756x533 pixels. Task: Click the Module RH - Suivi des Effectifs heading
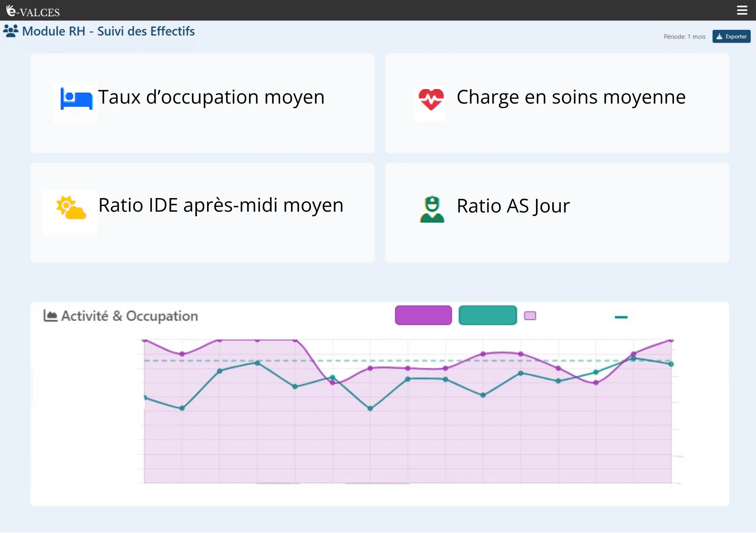[108, 31]
